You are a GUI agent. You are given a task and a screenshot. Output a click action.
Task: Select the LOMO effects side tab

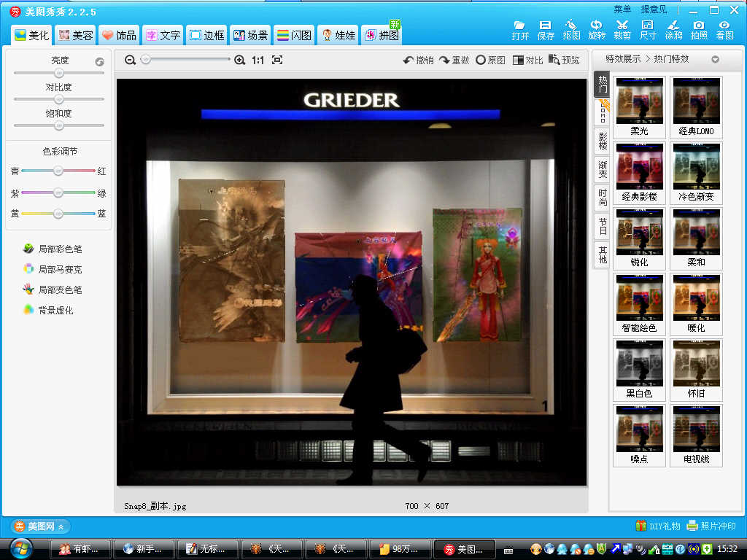tap(603, 112)
